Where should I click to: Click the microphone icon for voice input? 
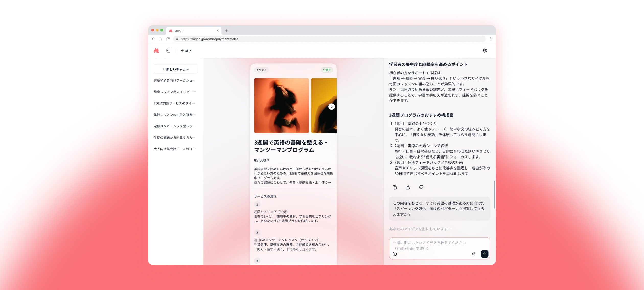click(474, 254)
